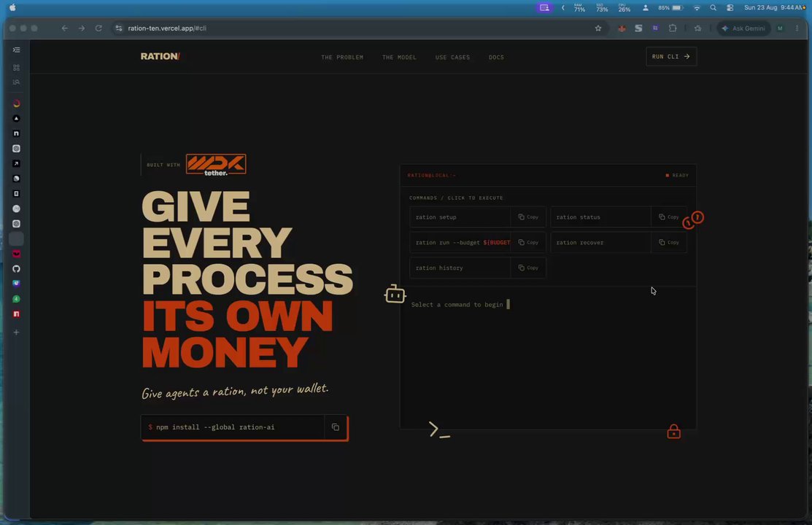Switch to the red 'n' tab in sidebar

17,314
